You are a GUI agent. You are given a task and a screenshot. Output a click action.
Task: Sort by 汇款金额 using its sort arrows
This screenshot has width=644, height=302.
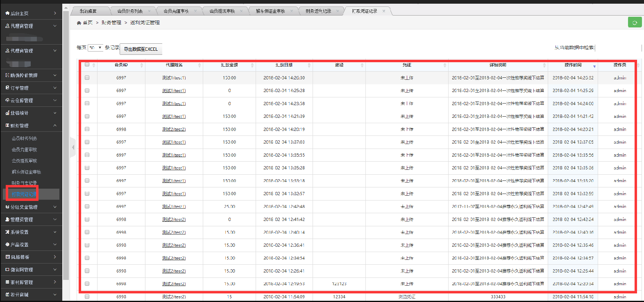pos(252,65)
